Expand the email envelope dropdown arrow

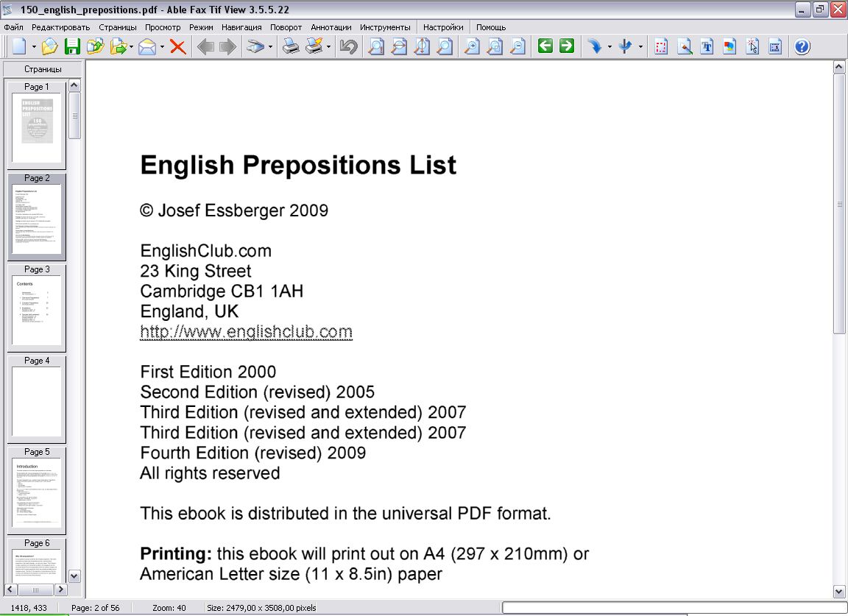[x=162, y=47]
